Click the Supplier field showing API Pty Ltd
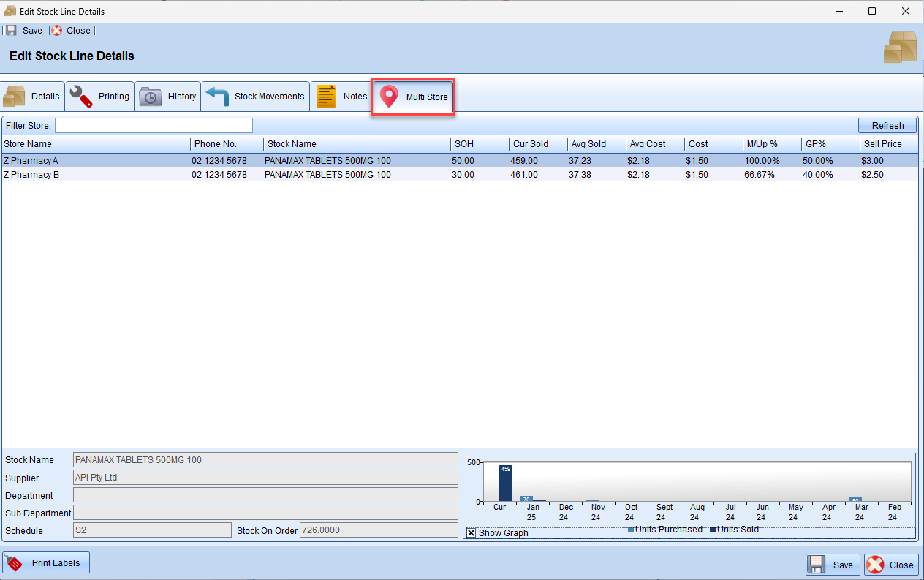Viewport: 924px width, 580px height. [266, 478]
